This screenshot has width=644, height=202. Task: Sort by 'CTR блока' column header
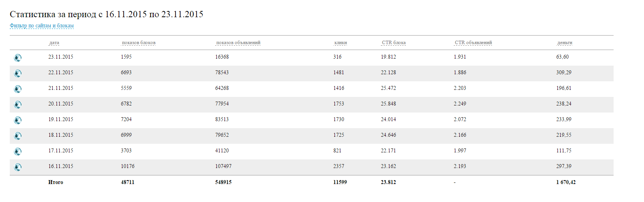pyautogui.click(x=394, y=43)
